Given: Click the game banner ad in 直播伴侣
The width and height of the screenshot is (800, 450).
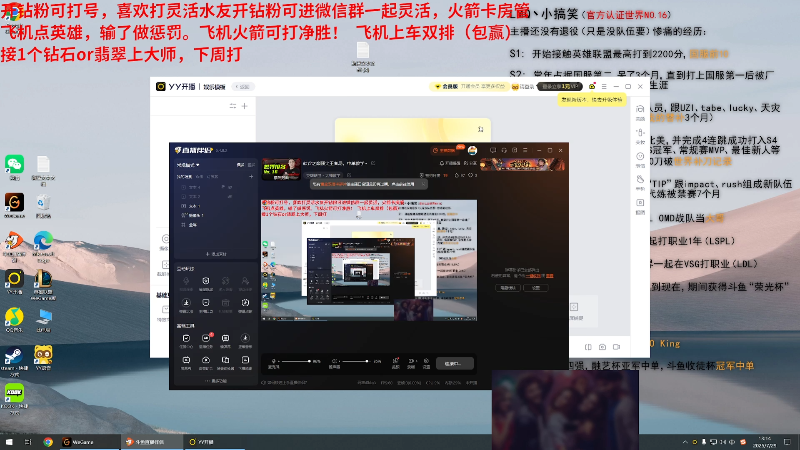Looking at the screenshot, I should point(522,164).
